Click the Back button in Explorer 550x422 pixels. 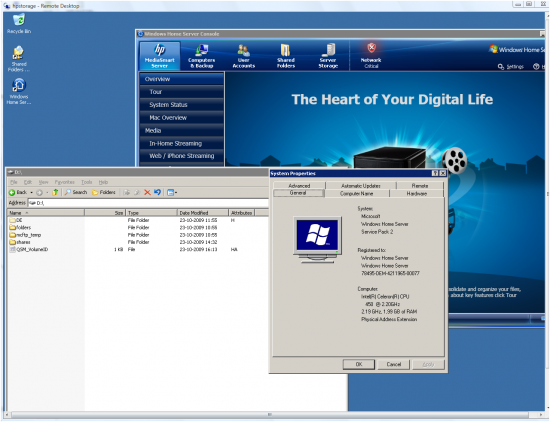pyautogui.click(x=18, y=192)
